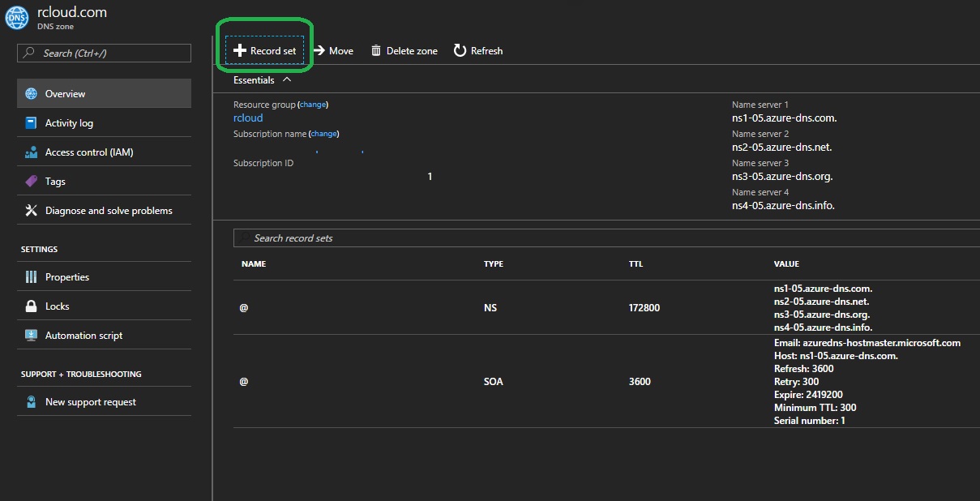Image resolution: width=980 pixels, height=501 pixels.
Task: Click Delete zone button
Action: pos(404,50)
